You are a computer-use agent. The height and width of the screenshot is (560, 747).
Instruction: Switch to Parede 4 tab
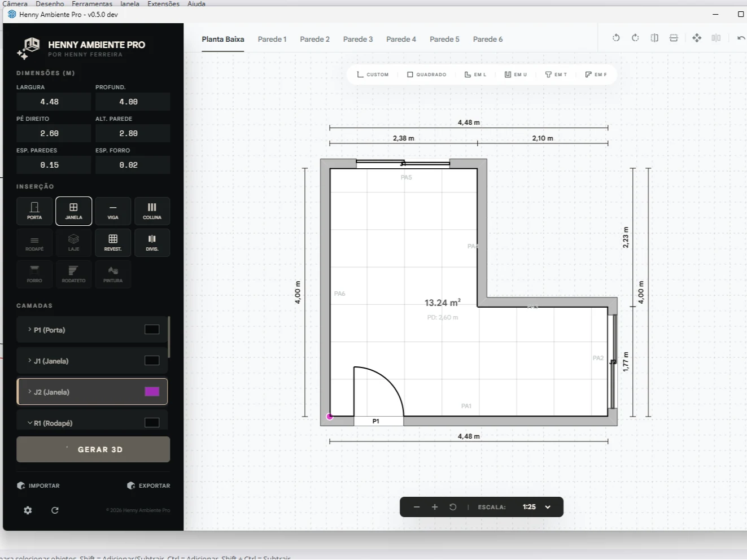(401, 40)
